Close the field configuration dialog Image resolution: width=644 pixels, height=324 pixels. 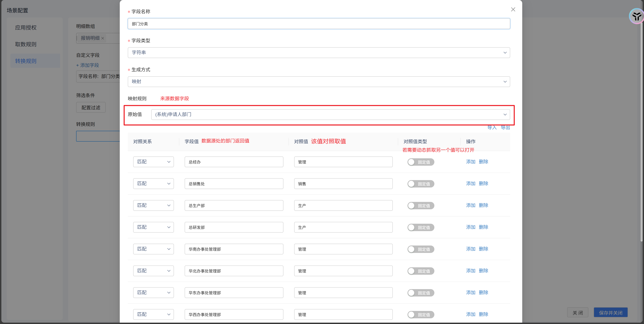point(513,10)
